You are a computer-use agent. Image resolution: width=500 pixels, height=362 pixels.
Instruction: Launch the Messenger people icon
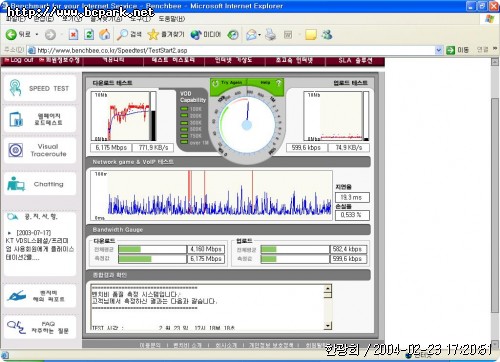coord(327,34)
